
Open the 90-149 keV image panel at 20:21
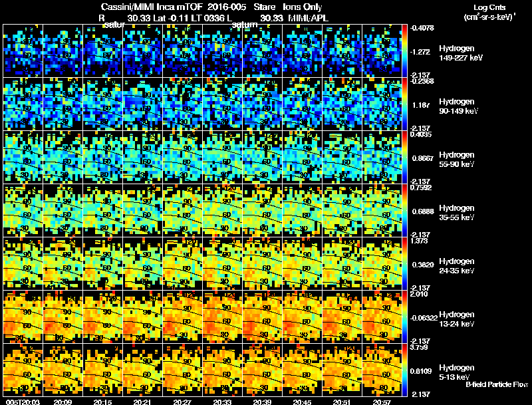143,104
